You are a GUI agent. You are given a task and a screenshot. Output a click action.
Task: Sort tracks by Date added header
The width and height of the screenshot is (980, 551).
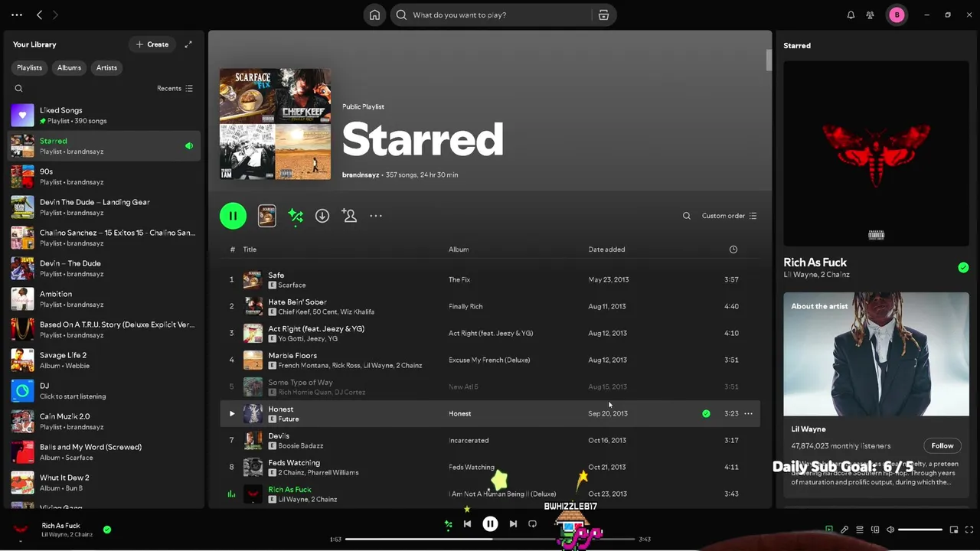tap(606, 249)
